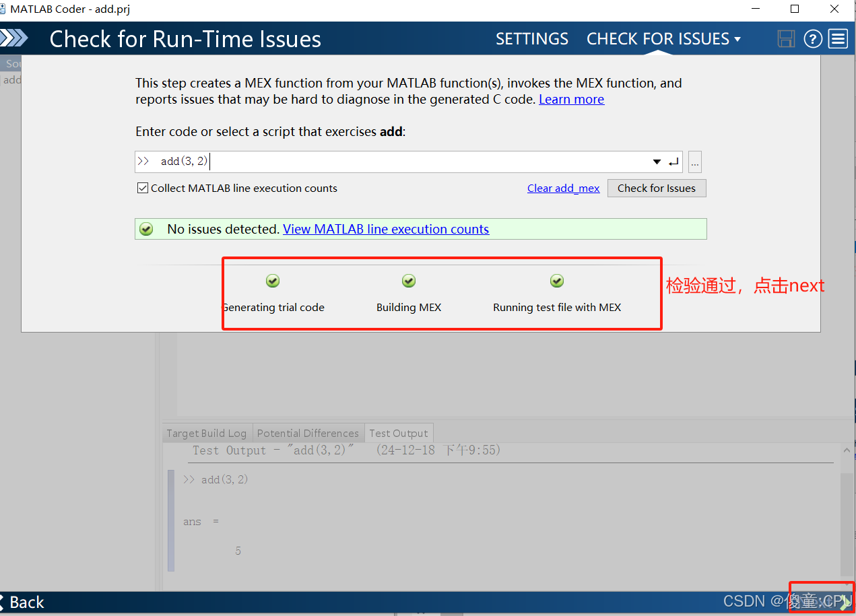The height and width of the screenshot is (616, 856).
Task: Click the ans = line in Test Output
Action: point(201,522)
